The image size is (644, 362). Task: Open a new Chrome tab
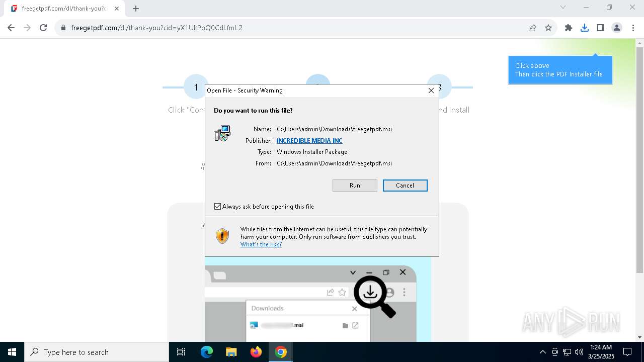click(x=136, y=9)
